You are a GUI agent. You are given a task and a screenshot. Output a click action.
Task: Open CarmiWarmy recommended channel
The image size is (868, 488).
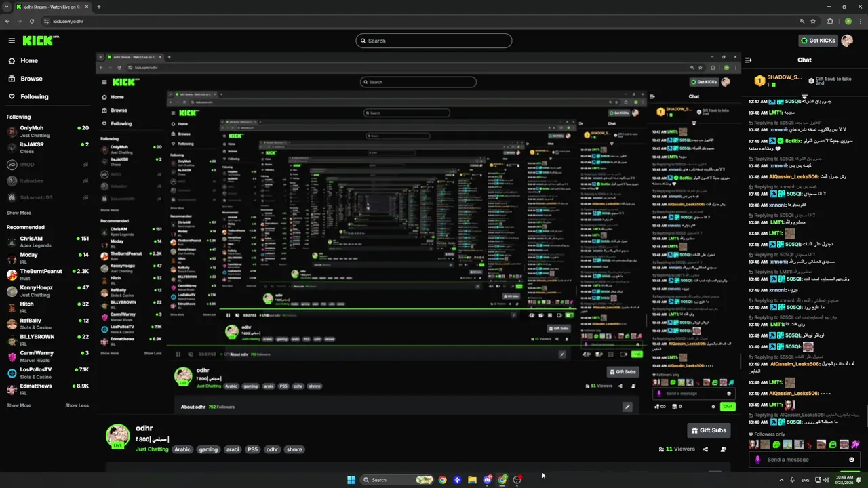pos(47,356)
